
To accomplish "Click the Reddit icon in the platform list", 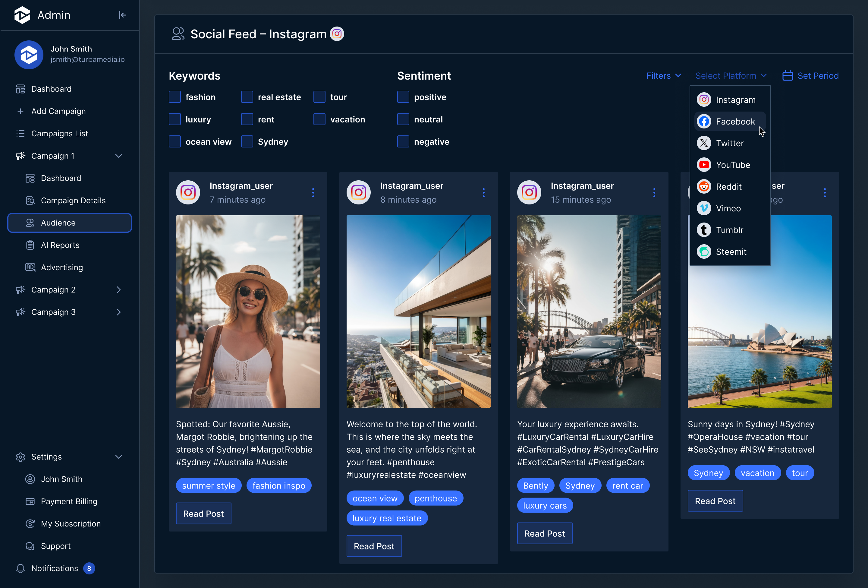I will click(x=704, y=186).
